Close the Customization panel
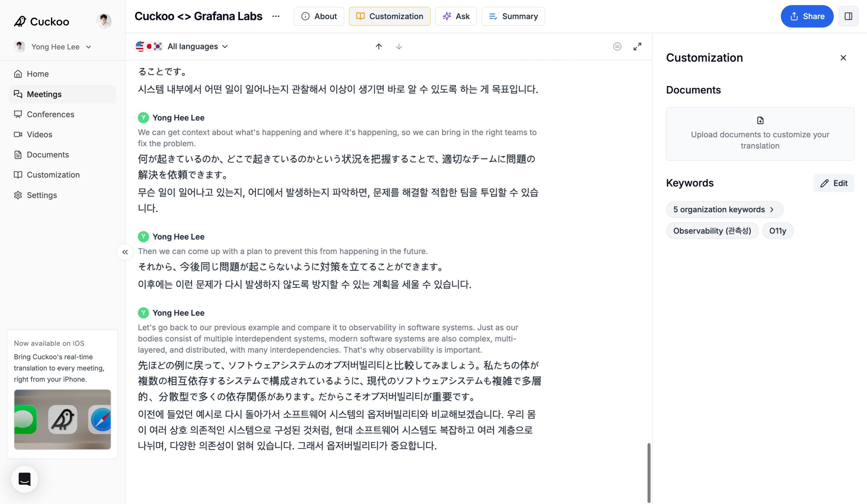The height and width of the screenshot is (504, 867). [843, 58]
